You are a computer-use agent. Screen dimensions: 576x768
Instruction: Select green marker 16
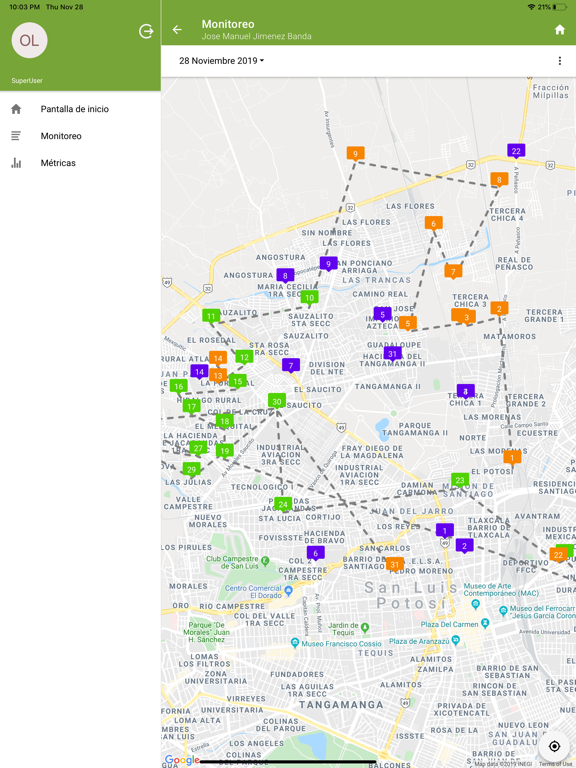tap(179, 387)
